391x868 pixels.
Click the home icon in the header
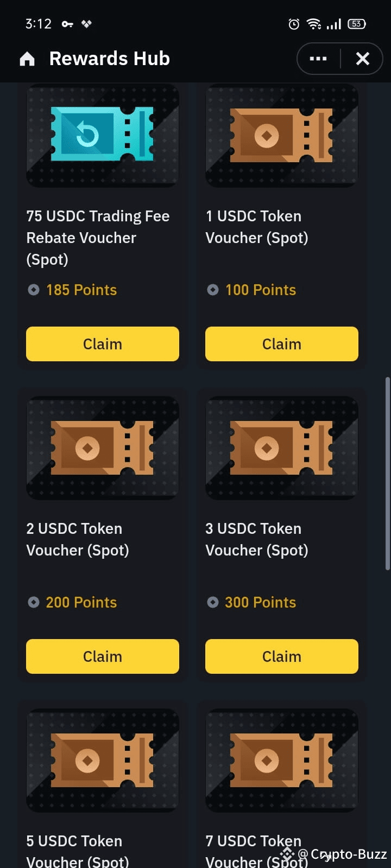(x=26, y=59)
